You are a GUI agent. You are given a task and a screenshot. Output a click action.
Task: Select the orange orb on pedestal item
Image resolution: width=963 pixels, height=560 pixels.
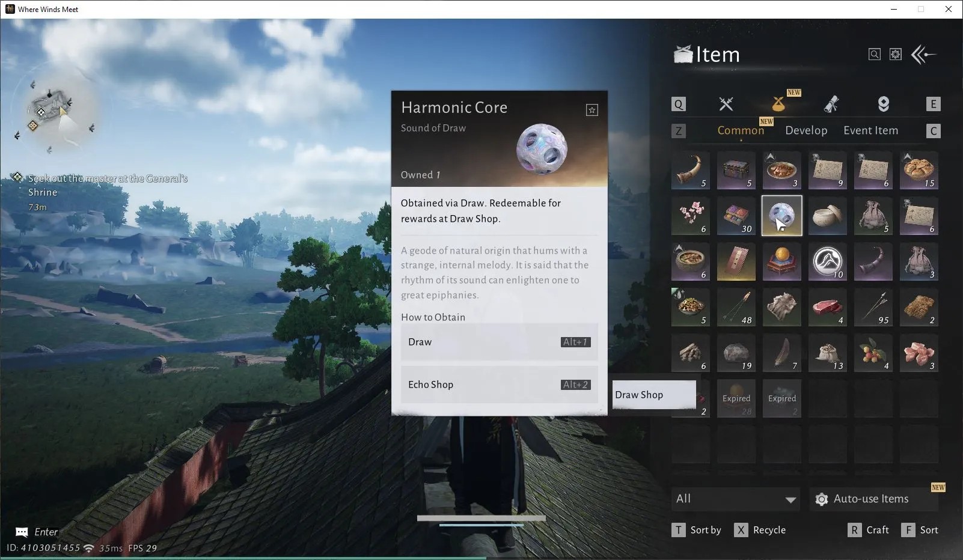point(782,261)
